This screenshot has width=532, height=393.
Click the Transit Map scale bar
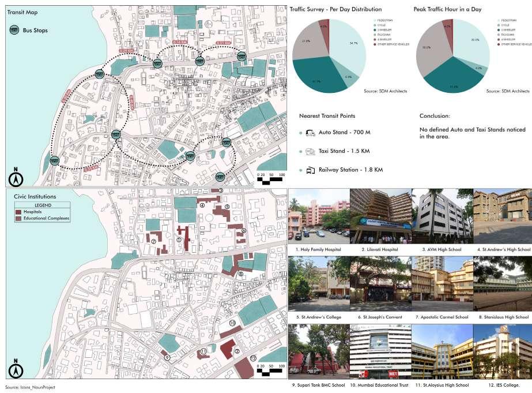[271, 178]
